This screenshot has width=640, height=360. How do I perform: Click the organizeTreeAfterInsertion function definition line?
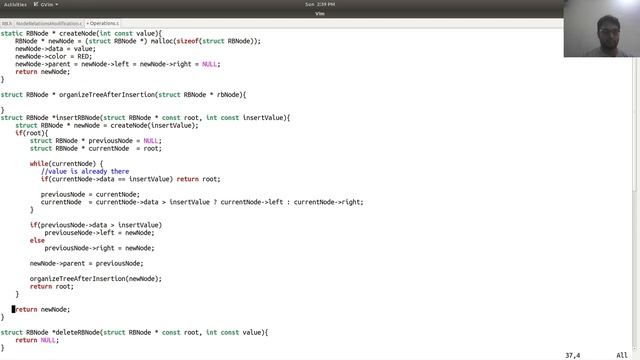(x=123, y=95)
